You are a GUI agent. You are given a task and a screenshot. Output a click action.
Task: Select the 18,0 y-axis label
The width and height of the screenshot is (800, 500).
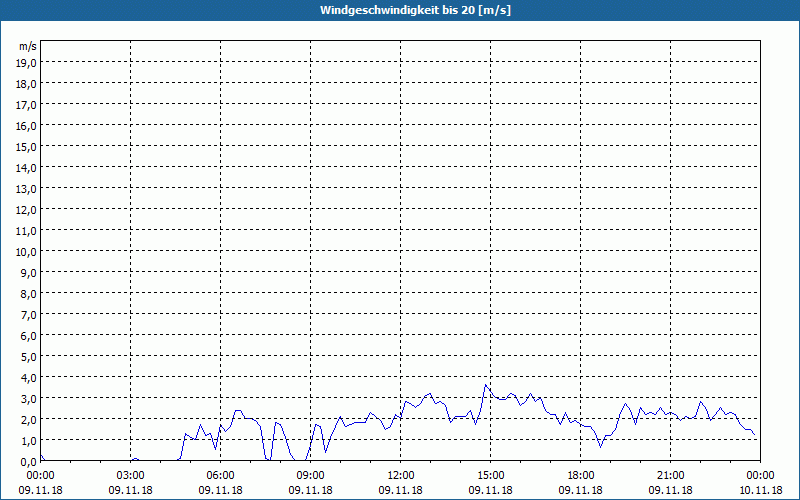26,84
